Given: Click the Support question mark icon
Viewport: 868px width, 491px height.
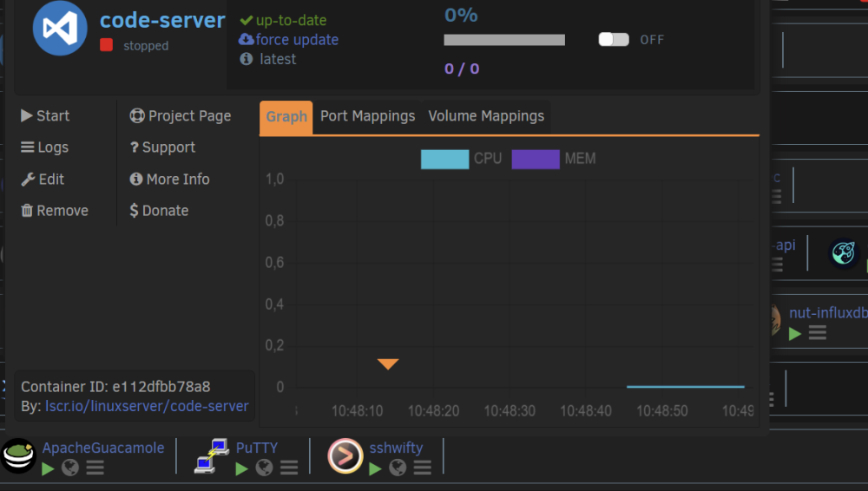Looking at the screenshot, I should pyautogui.click(x=134, y=147).
